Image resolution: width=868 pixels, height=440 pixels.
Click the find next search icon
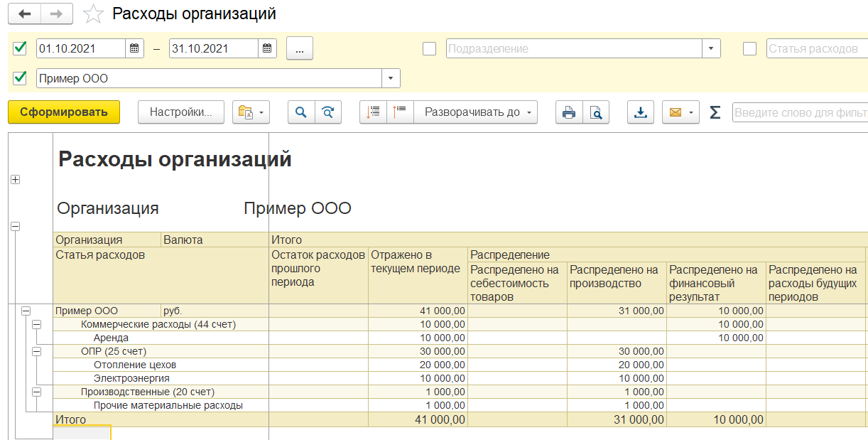tap(327, 112)
